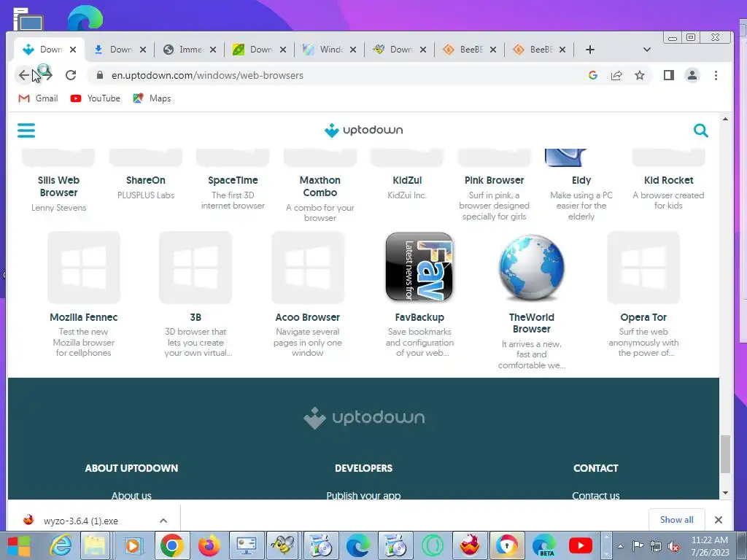The image size is (747, 560).
Task: Click the address bar URL field
Action: tap(343, 75)
